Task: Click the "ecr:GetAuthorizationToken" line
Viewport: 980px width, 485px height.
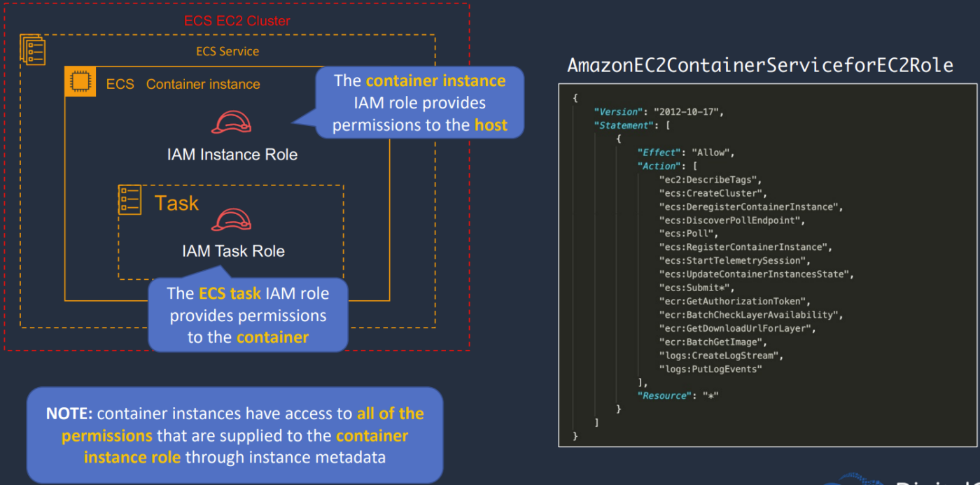Action: [x=734, y=301]
